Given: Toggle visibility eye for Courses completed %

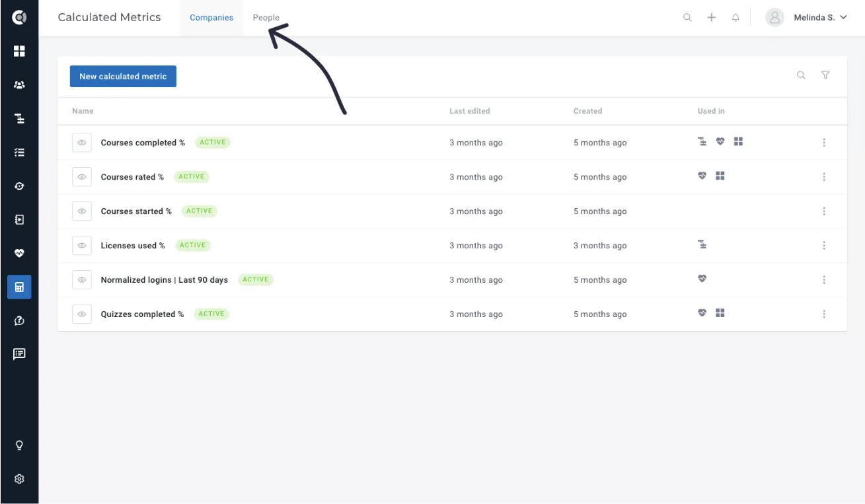Looking at the screenshot, I should pyautogui.click(x=82, y=143).
